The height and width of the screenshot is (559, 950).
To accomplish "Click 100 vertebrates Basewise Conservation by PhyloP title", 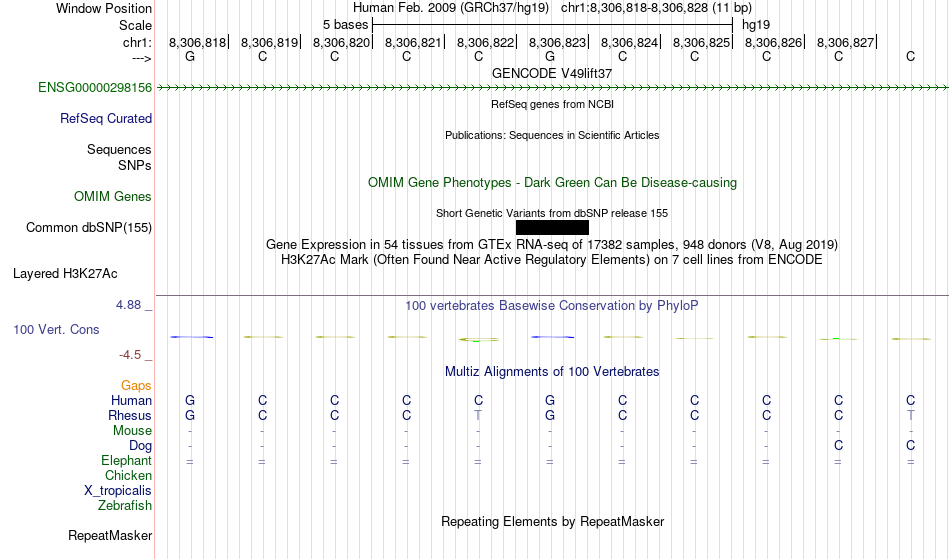I will pyautogui.click(x=552, y=306).
